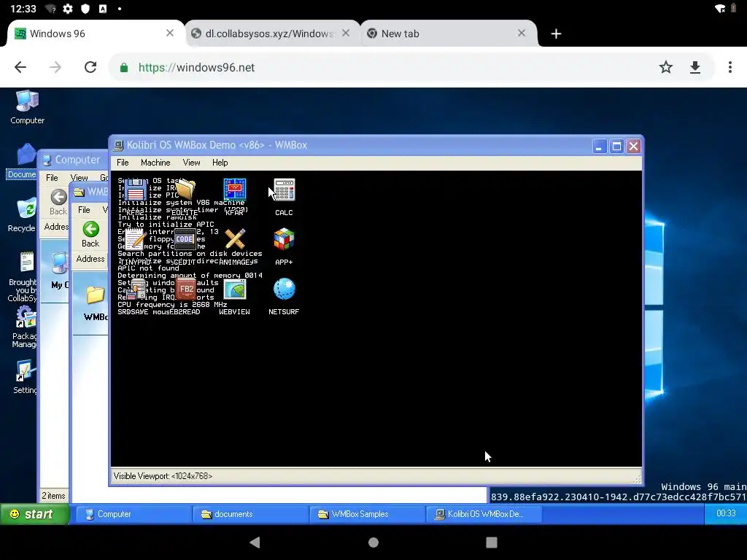This screenshot has width=747, height=560.
Task: Click the Visible Viewport status text
Action: (x=163, y=476)
